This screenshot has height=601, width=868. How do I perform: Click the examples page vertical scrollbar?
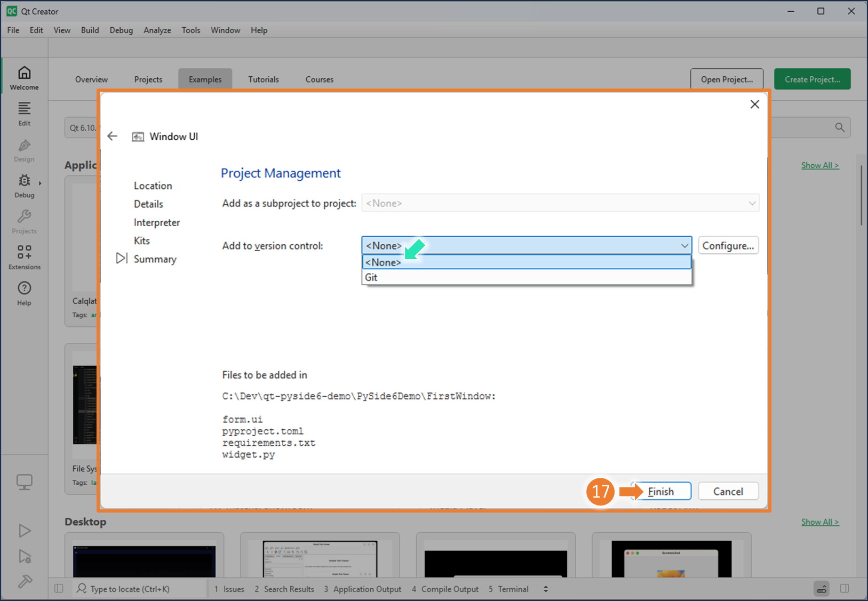[x=861, y=195]
